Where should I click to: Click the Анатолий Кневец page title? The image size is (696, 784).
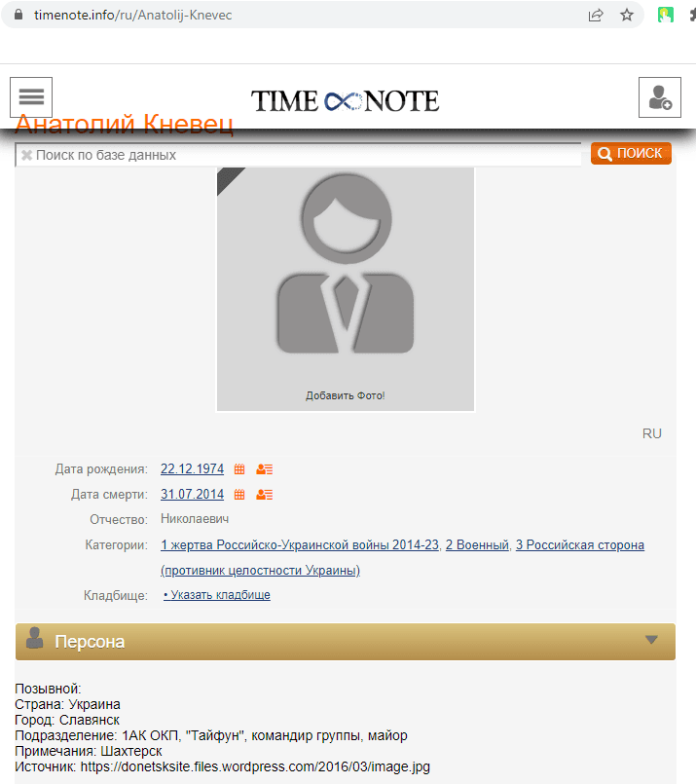click(x=125, y=123)
